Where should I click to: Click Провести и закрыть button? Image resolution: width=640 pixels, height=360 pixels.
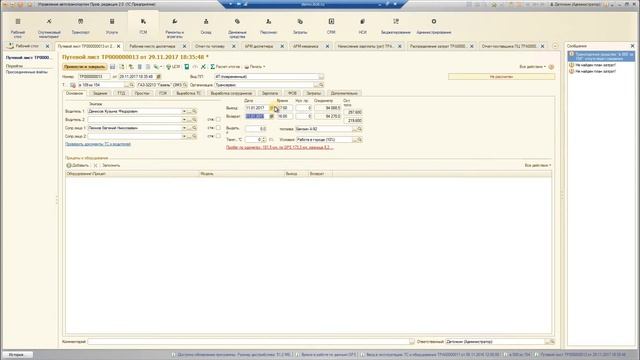point(84,67)
